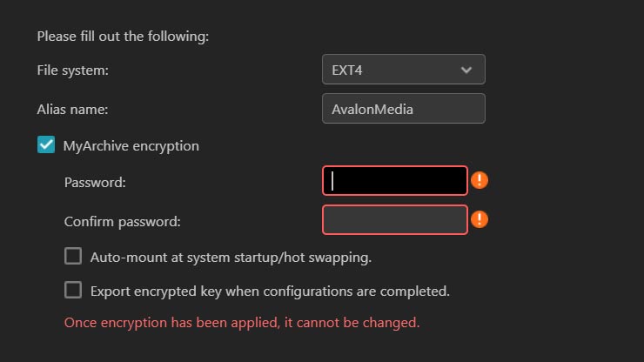Click the warning icon beside the Password field

point(480,181)
